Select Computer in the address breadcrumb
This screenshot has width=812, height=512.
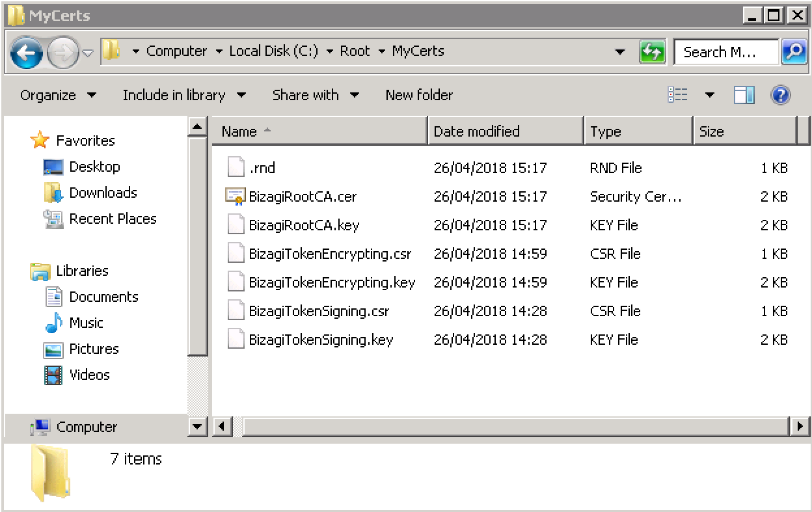pyautogui.click(x=176, y=51)
